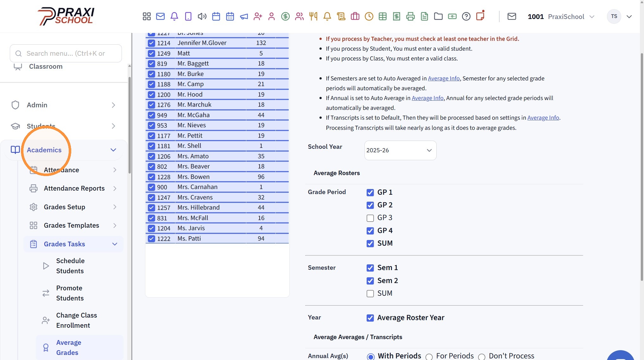The height and width of the screenshot is (360, 644).
Task: Click the black envelope icon beside school name
Action: click(512, 16)
